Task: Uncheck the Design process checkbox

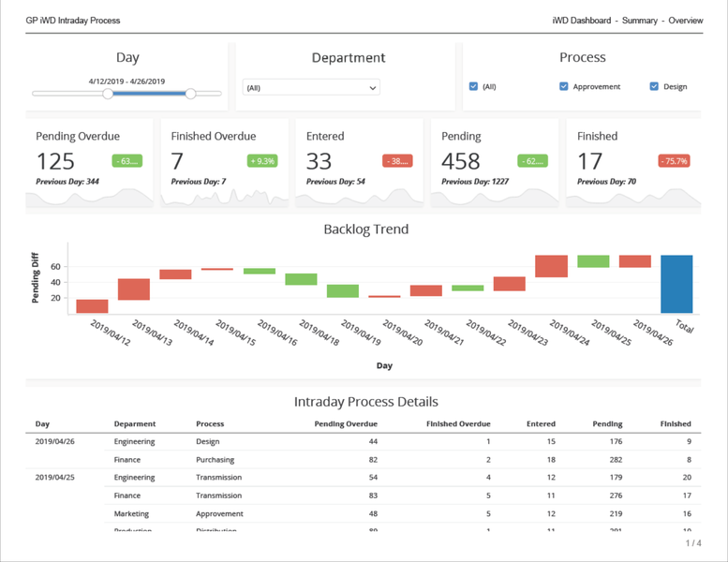Action: pos(654,87)
